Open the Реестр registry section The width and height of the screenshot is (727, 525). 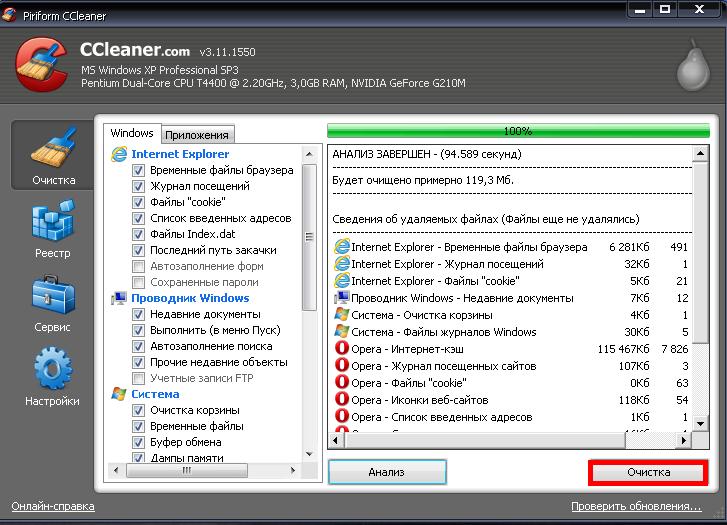53,229
